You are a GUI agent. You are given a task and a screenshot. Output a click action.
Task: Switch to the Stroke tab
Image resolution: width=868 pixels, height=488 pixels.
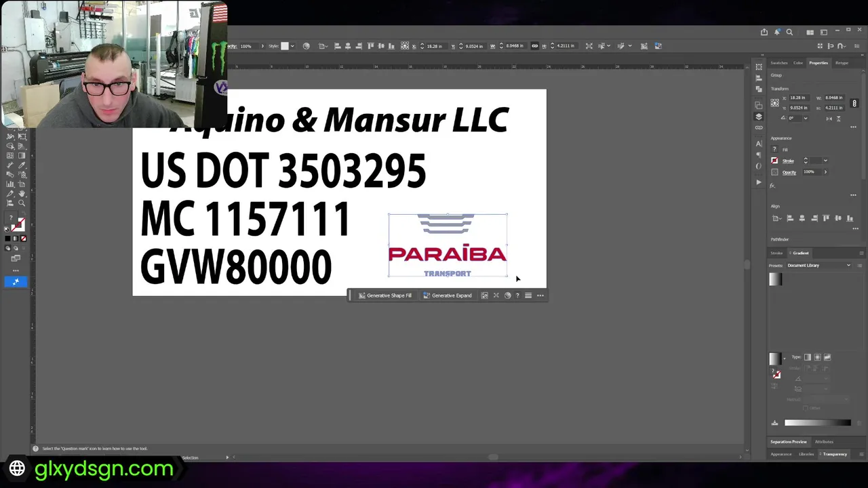[776, 253]
